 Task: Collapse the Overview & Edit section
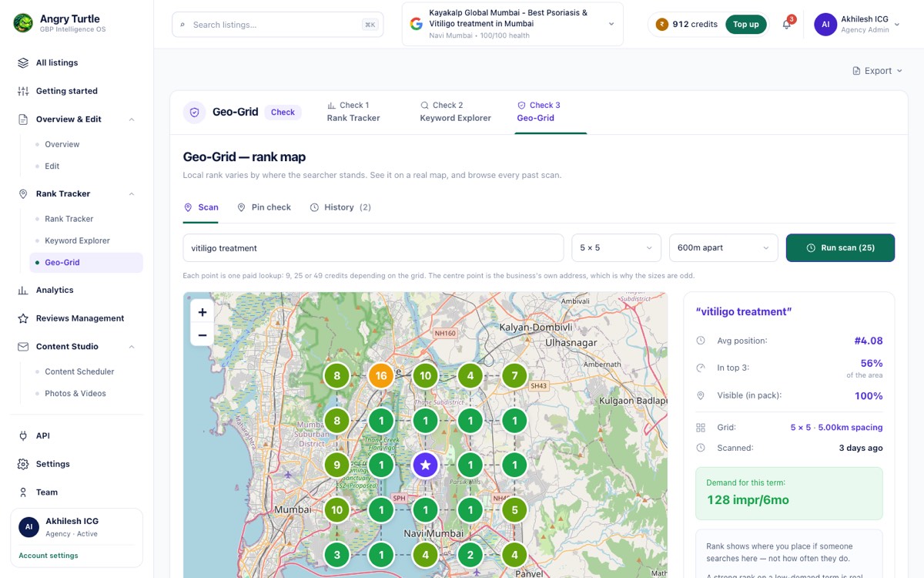(132, 119)
